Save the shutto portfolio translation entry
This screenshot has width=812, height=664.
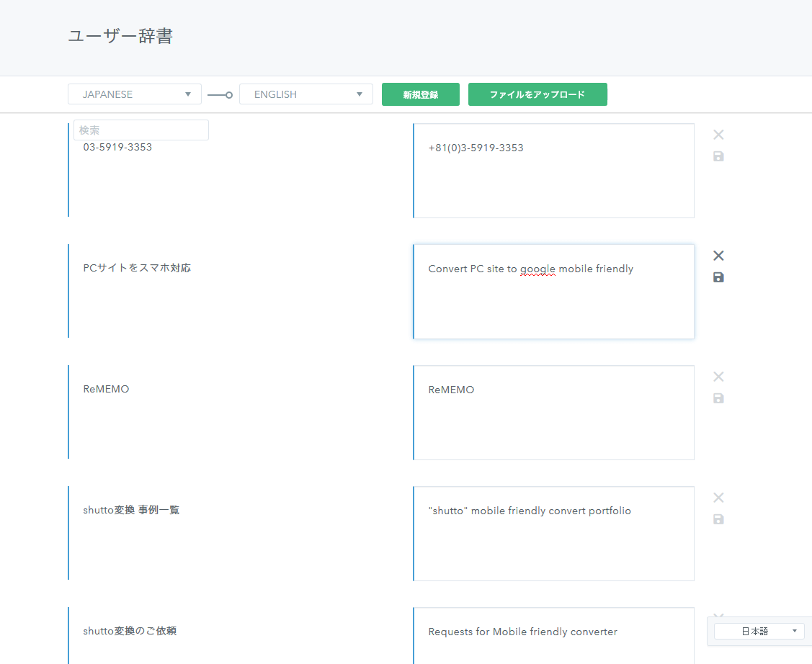click(x=718, y=519)
